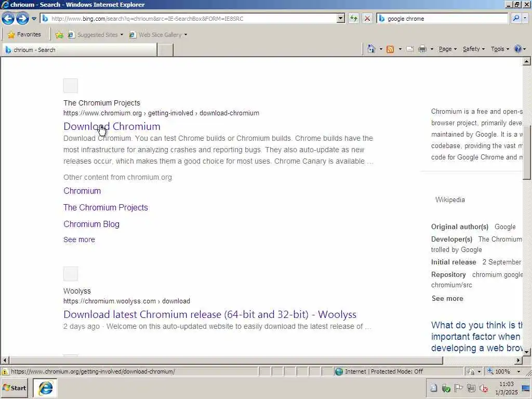This screenshot has width=532, height=399.
Task: Click the horizontal scrollbar right arrow
Action: pos(518,360)
